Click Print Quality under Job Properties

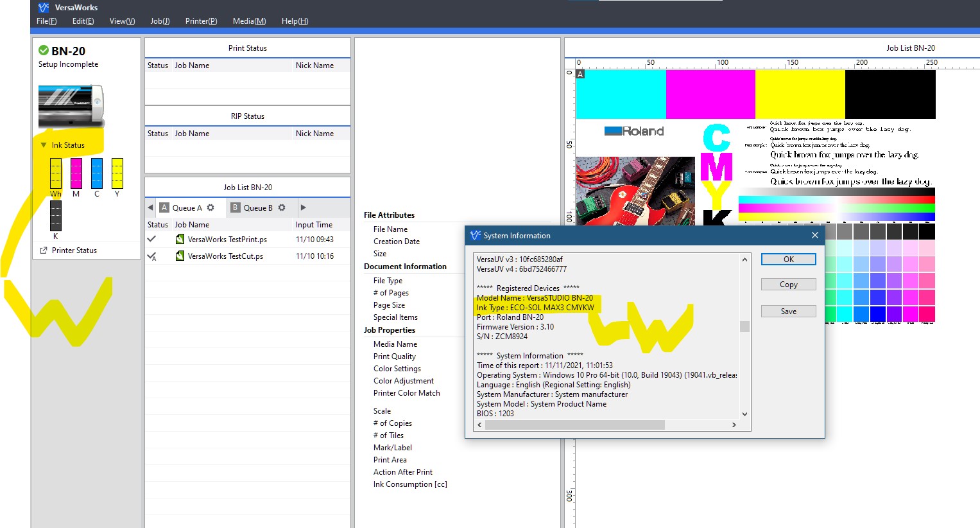pyautogui.click(x=395, y=356)
